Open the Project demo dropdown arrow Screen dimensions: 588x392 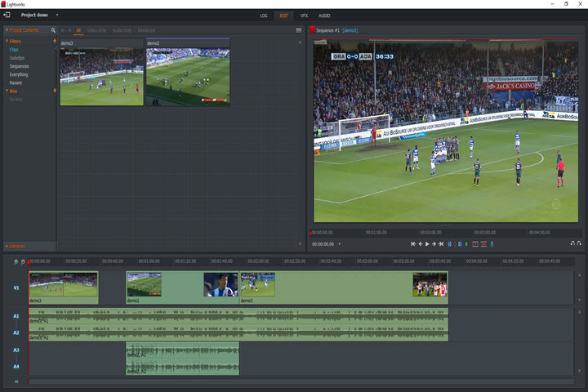(x=57, y=16)
